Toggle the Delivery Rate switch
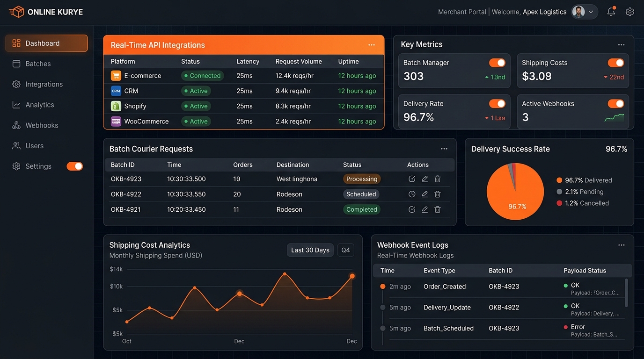The image size is (644, 359). tap(497, 103)
